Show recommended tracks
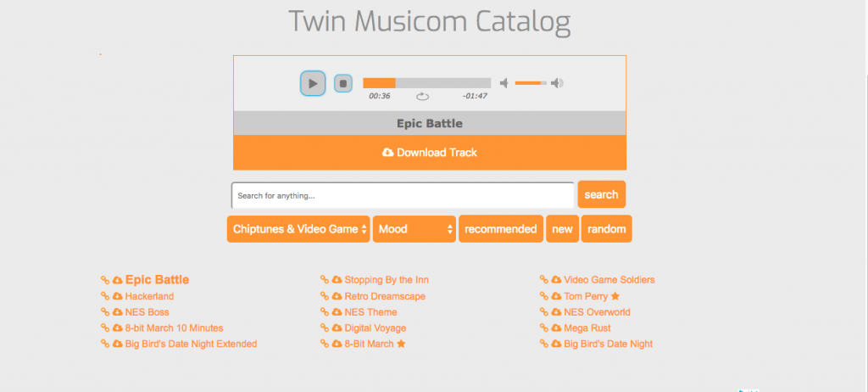Image resolution: width=868 pixels, height=392 pixels. [x=501, y=229]
